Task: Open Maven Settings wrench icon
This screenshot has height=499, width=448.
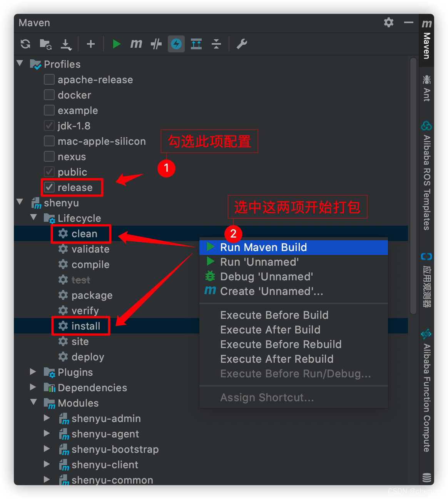Action: pyautogui.click(x=242, y=44)
